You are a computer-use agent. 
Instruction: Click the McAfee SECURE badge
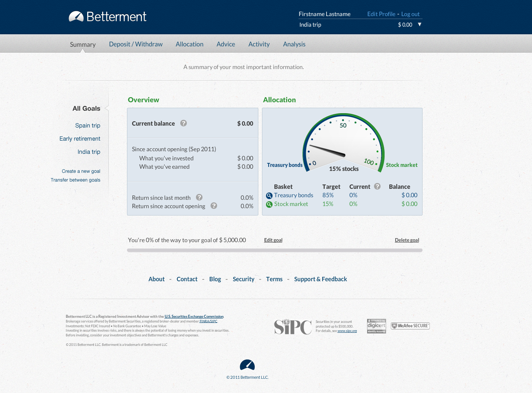[410, 326]
